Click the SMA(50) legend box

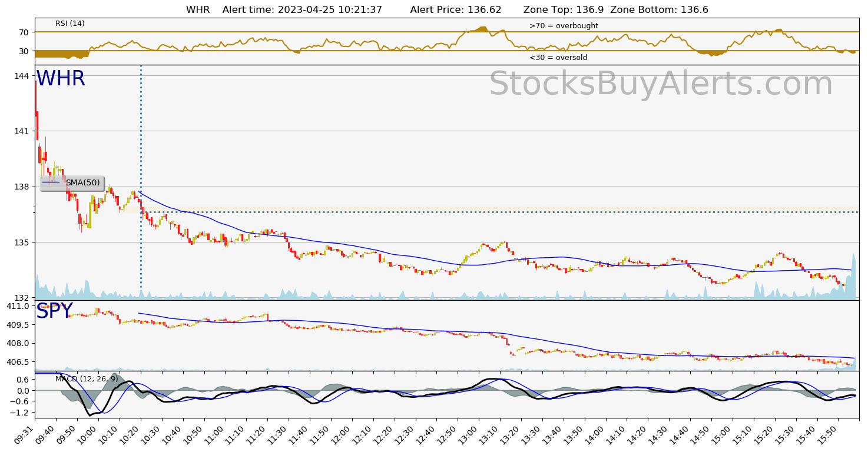point(72,184)
